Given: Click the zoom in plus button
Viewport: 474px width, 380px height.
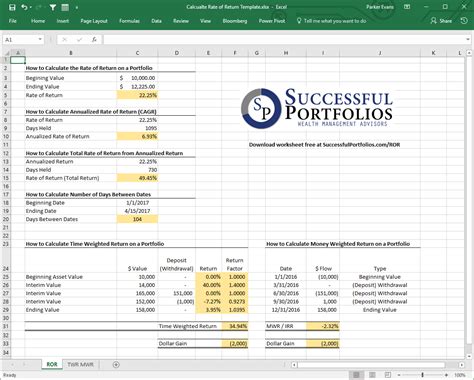Looking at the screenshot, I should coord(446,375).
